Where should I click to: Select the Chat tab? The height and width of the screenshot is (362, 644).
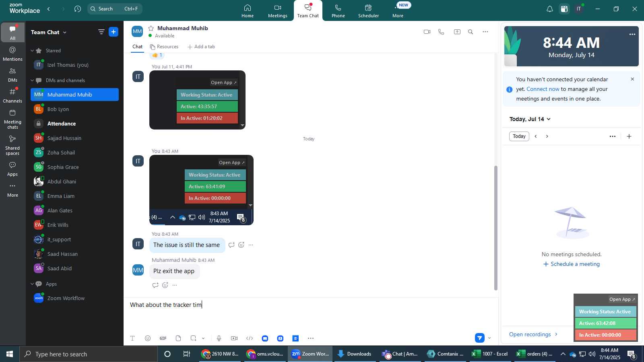(138, 47)
